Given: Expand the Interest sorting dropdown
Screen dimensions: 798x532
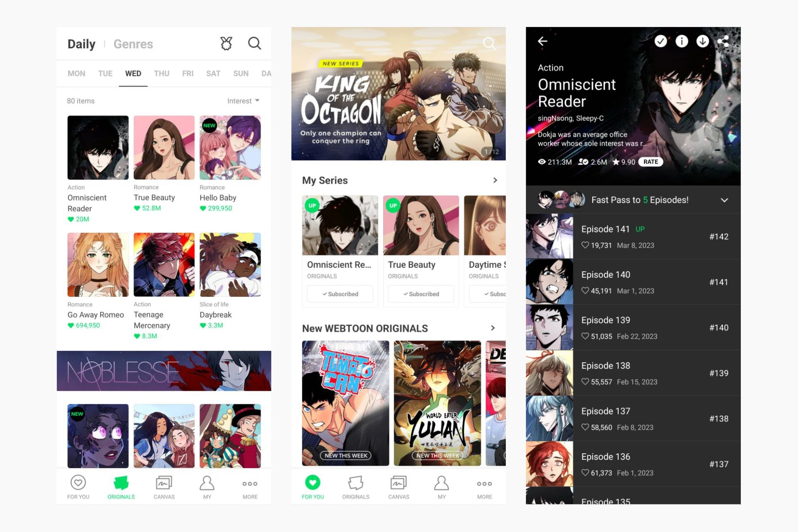Looking at the screenshot, I should [244, 101].
